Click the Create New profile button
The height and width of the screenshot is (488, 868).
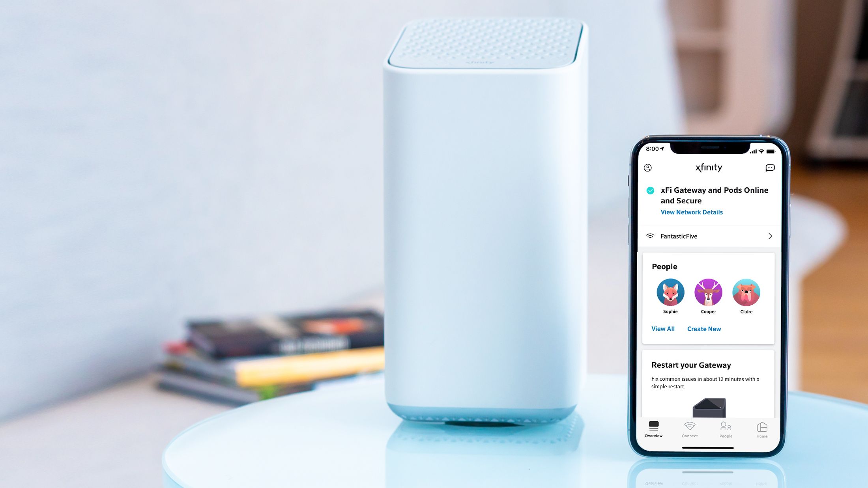pos(704,328)
